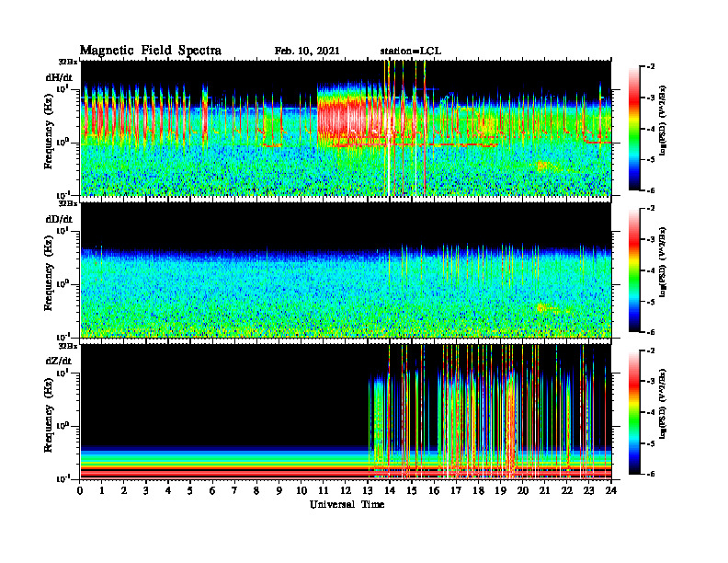Click the "Universal Time" axis title
This screenshot has width=728, height=563.
click(347, 504)
